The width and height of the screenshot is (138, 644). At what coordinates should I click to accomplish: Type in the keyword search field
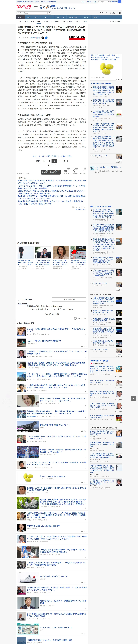tap(32, 13)
